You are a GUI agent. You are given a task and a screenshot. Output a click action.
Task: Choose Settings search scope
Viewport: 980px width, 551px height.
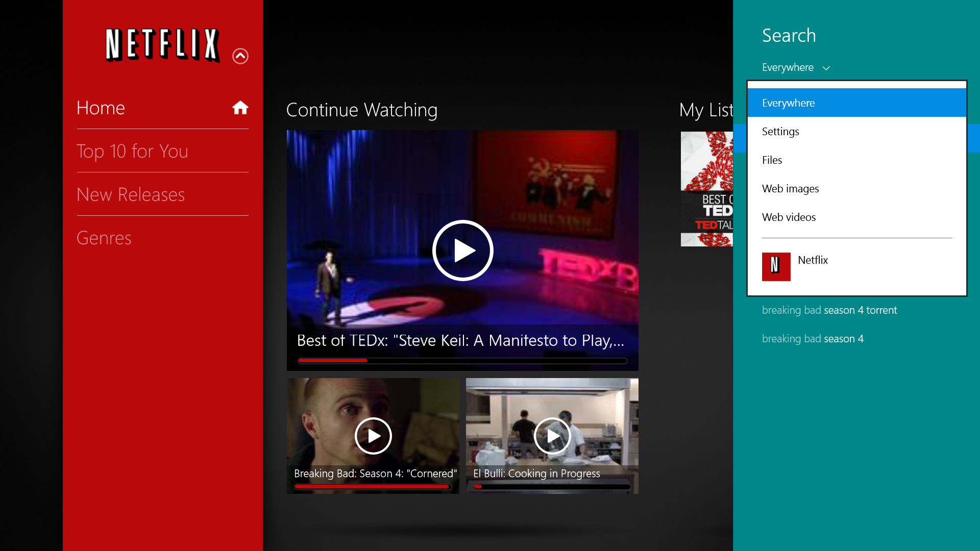(x=857, y=131)
